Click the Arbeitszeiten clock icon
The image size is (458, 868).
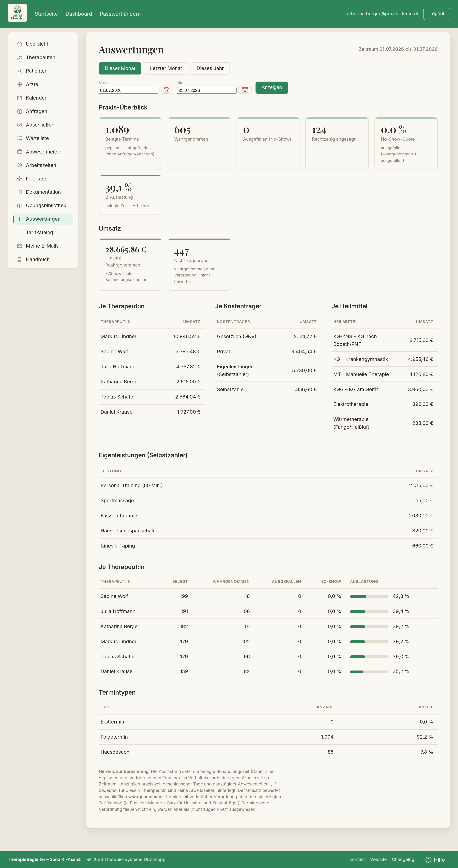click(x=20, y=165)
